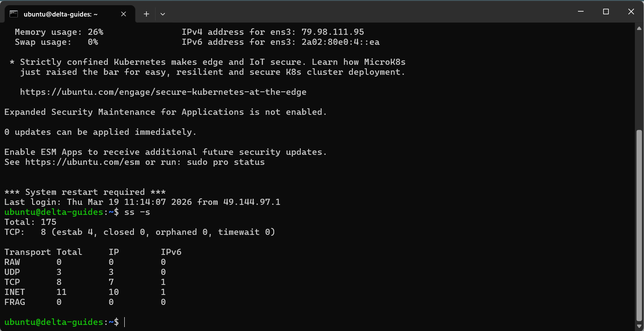Click the vertical scrollbar thumb
644x331 pixels.
pos(639,225)
